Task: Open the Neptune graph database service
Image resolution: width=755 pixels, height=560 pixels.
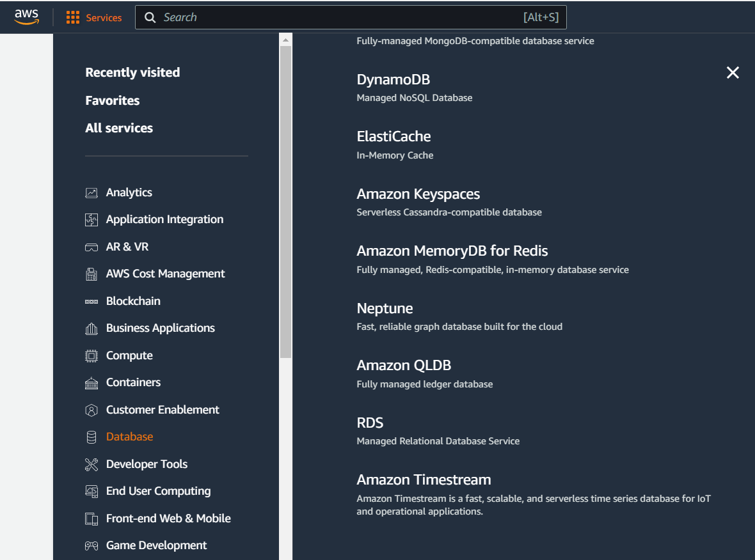Action: (x=385, y=309)
